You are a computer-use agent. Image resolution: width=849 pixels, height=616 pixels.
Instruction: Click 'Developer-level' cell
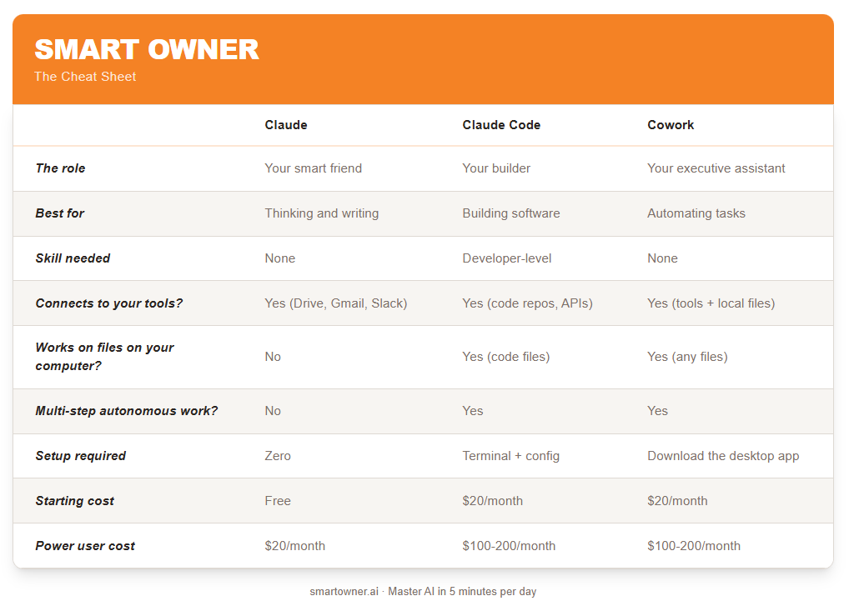point(507,258)
